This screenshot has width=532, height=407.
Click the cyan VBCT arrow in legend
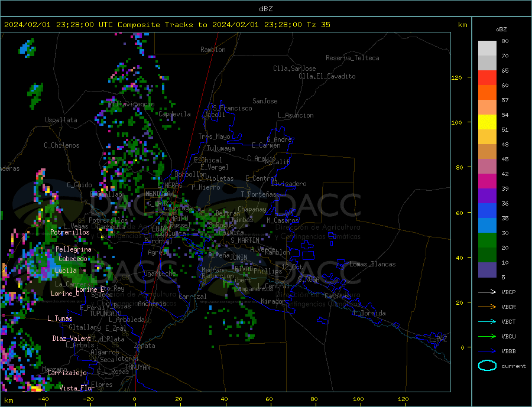pos(487,321)
